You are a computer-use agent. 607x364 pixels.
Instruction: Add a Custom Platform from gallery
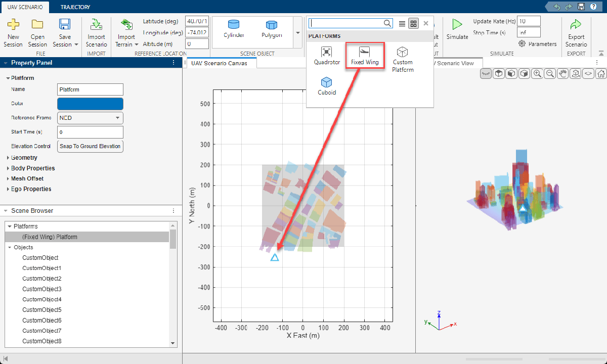(403, 59)
